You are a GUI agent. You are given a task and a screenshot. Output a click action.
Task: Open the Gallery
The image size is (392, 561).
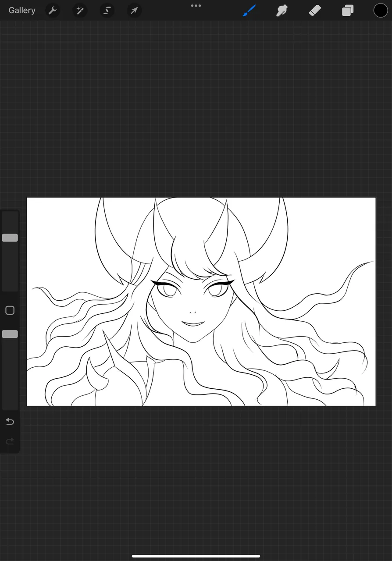pos(22,10)
